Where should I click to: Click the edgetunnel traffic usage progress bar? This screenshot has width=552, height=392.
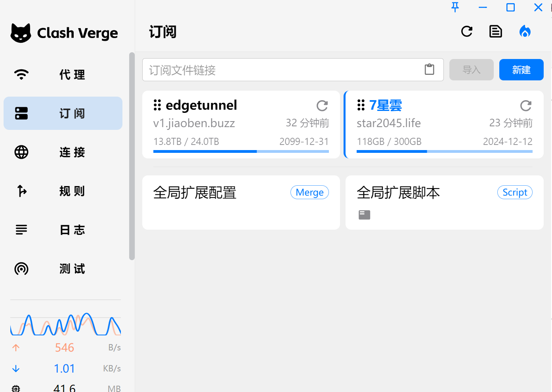pos(241,151)
